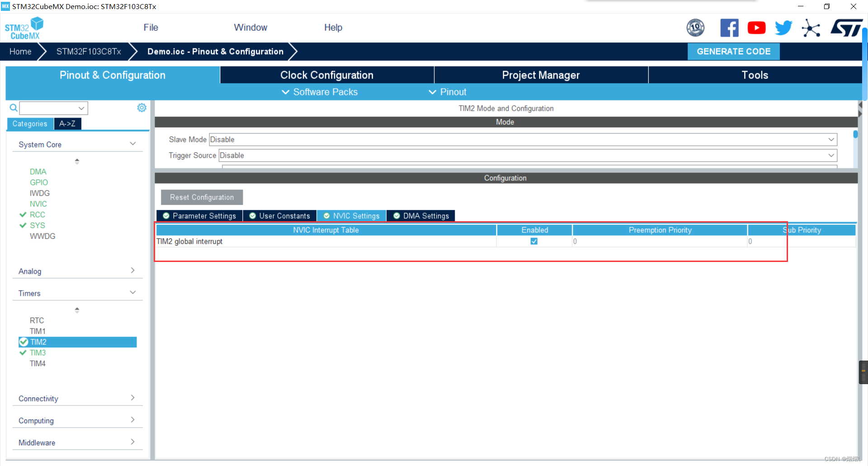
Task: Select the Pinout & Configuration tab
Action: [113, 75]
